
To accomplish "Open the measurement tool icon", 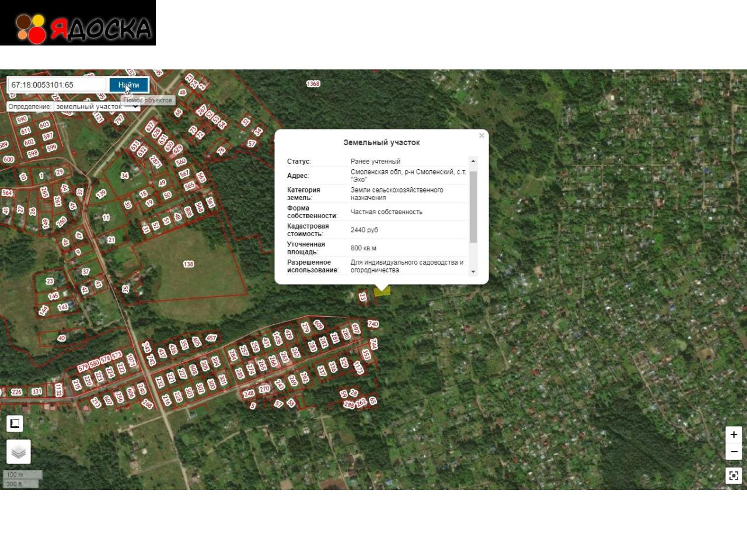I will tap(15, 423).
